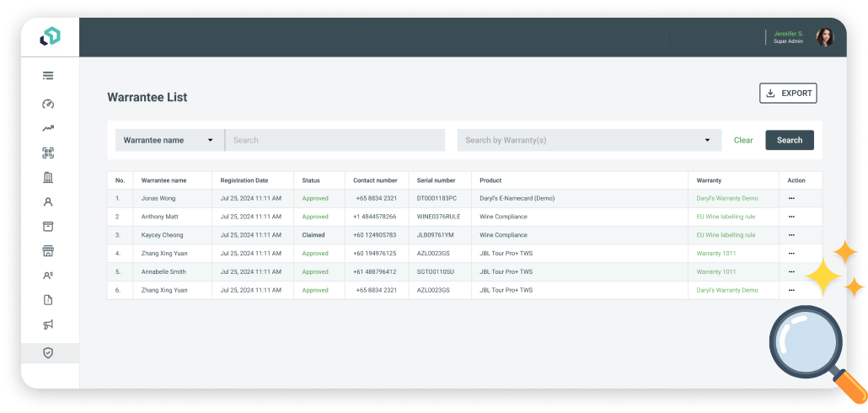Click the Clear link
This screenshot has width=868, height=413.
(743, 140)
